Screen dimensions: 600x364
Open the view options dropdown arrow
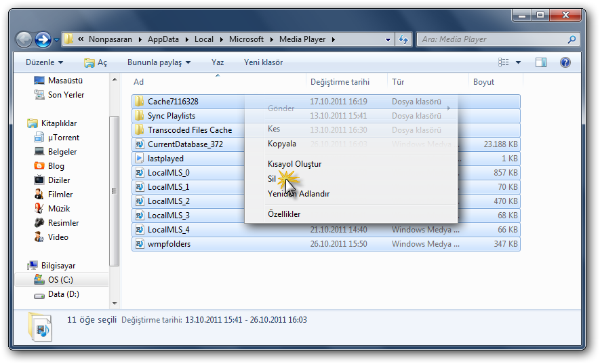tap(518, 62)
